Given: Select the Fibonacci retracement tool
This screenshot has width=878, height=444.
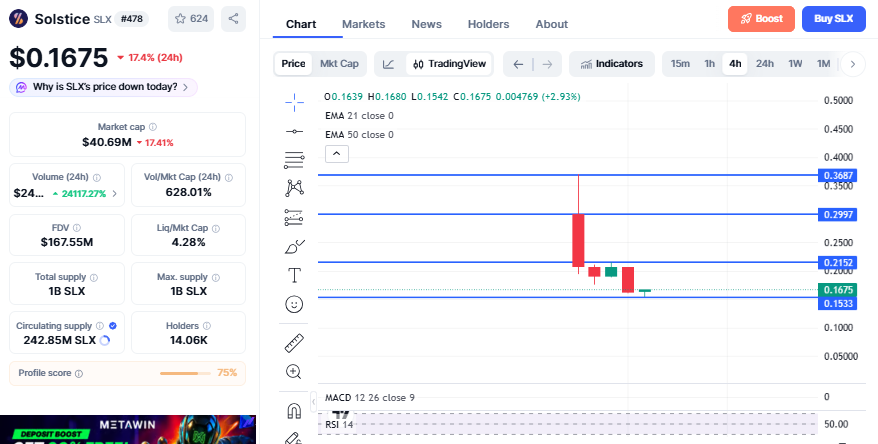Looking at the screenshot, I should (294, 160).
